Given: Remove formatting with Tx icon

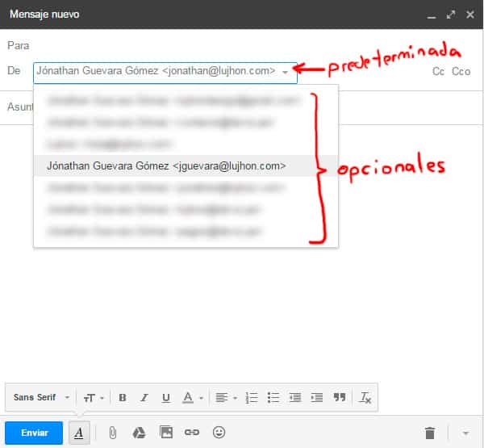Looking at the screenshot, I should (x=365, y=398).
